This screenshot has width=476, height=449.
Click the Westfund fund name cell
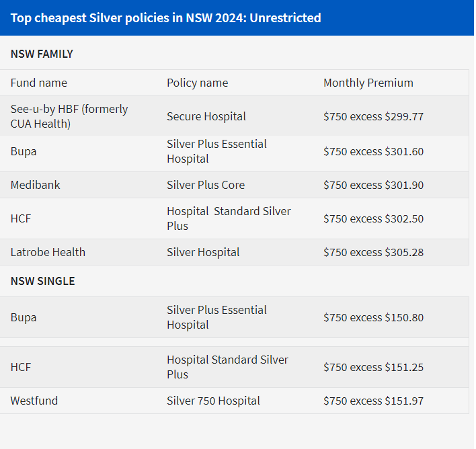click(x=34, y=401)
